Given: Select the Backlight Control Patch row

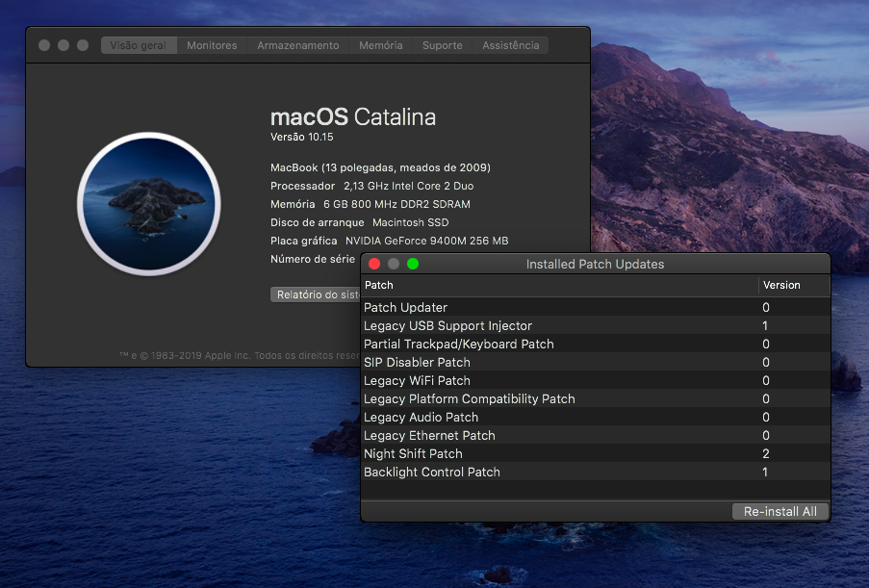Looking at the screenshot, I should click(596, 472).
